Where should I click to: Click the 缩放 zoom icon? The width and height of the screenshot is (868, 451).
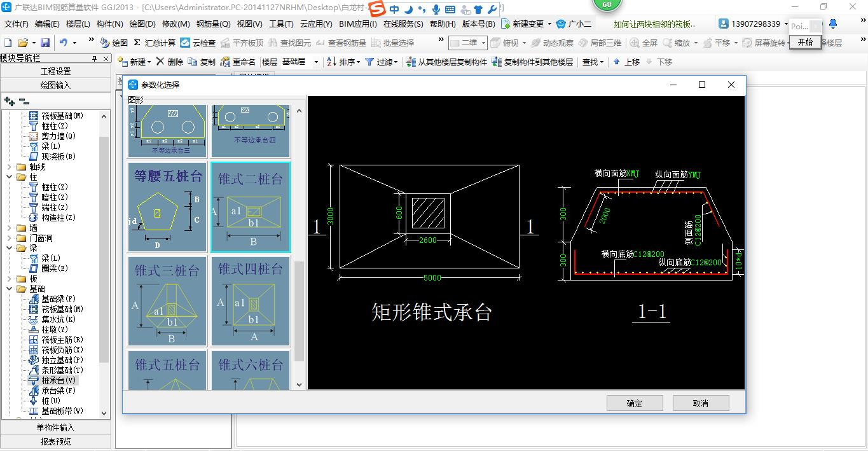[667, 43]
